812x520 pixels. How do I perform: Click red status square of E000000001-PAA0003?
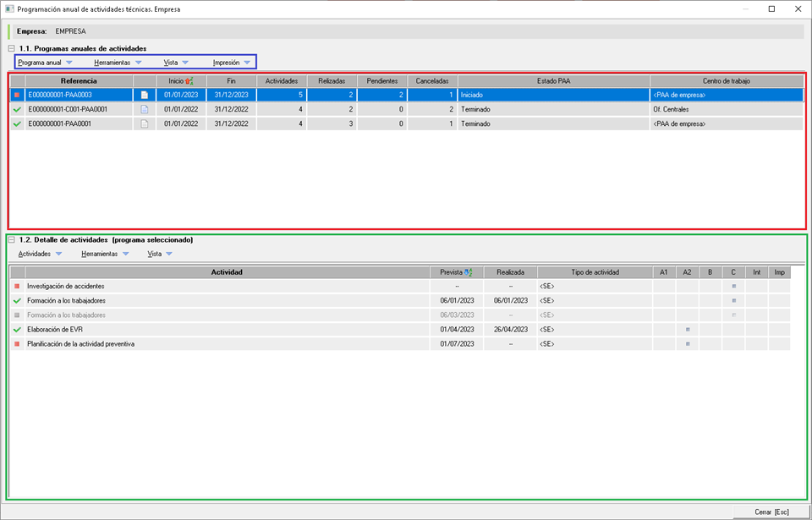point(17,95)
